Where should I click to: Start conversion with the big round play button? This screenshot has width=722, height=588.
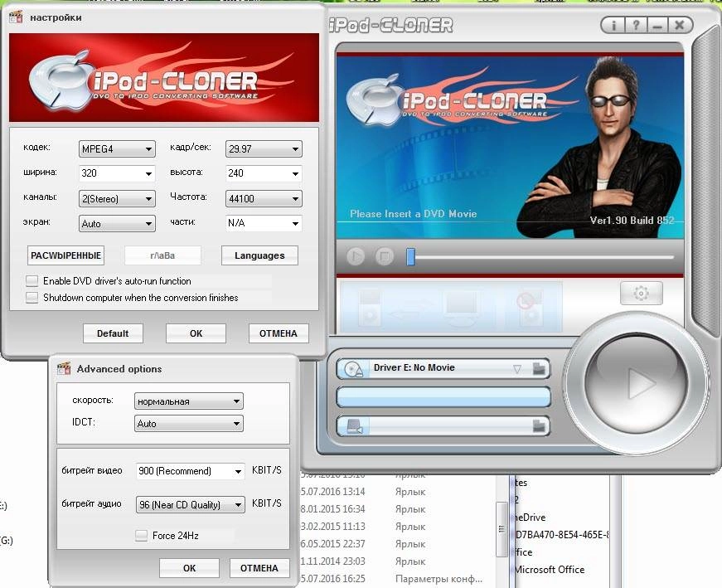click(637, 382)
